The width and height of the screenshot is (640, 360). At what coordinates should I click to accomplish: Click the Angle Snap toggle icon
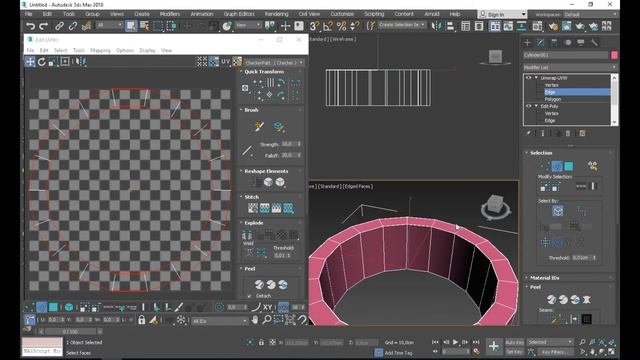point(328,26)
